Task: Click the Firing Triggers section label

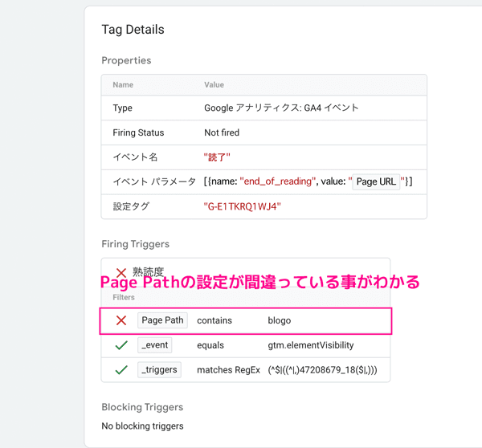Action: point(136,244)
